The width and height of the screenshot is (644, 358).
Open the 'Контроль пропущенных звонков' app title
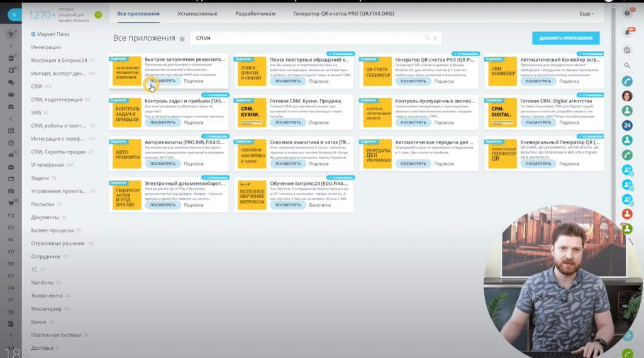click(x=435, y=101)
